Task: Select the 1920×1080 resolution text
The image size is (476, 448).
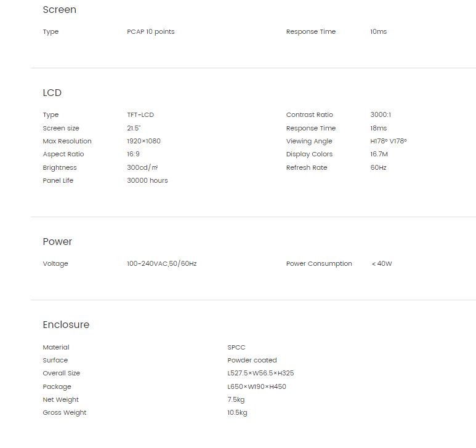Action: point(143,141)
